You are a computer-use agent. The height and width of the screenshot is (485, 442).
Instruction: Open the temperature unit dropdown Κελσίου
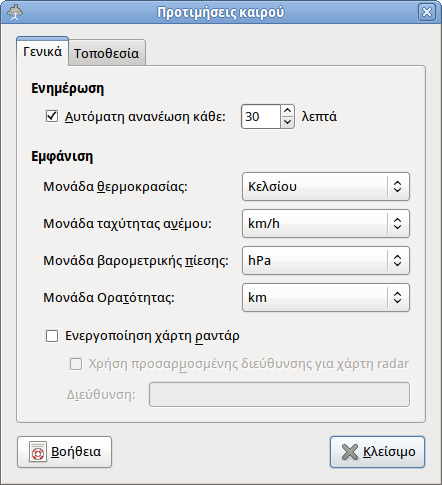coord(326,186)
